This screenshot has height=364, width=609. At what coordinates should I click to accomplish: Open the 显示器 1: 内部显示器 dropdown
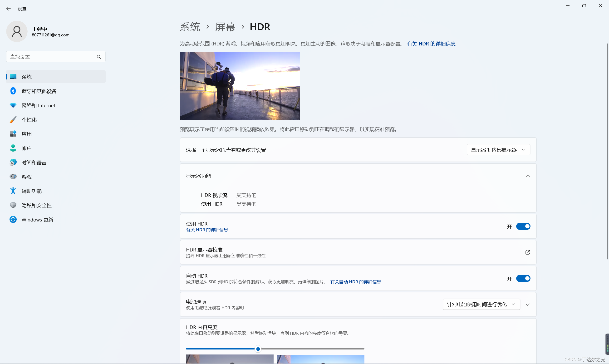(498, 150)
